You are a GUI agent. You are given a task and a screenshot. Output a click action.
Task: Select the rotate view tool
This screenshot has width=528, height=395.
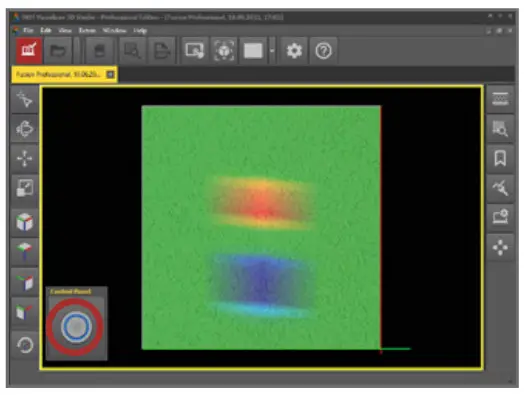pos(25,129)
